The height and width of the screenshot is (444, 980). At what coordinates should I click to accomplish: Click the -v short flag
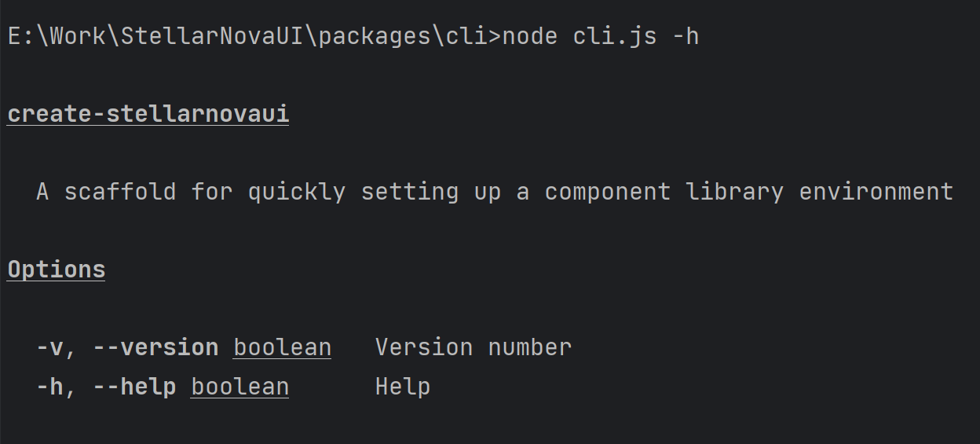pos(50,347)
